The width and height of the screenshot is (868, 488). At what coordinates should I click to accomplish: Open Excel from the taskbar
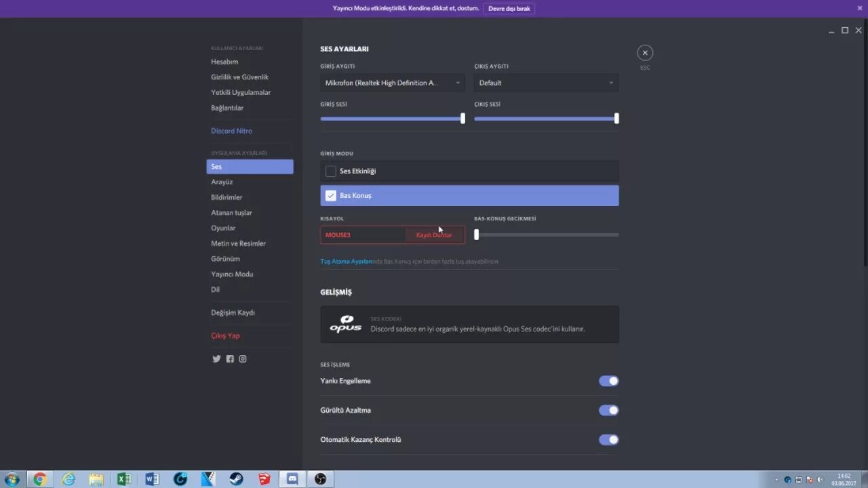point(124,479)
